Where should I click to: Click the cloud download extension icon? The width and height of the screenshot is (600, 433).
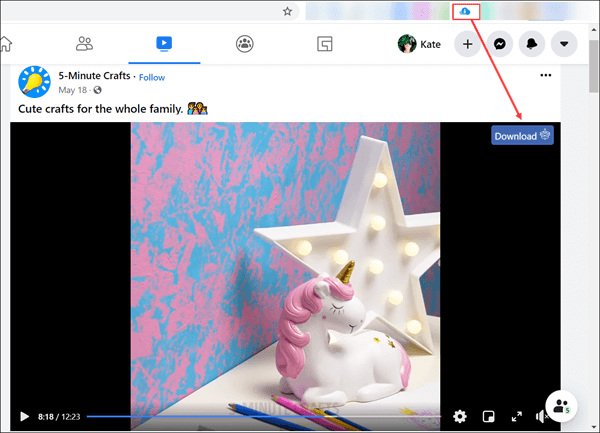click(466, 11)
